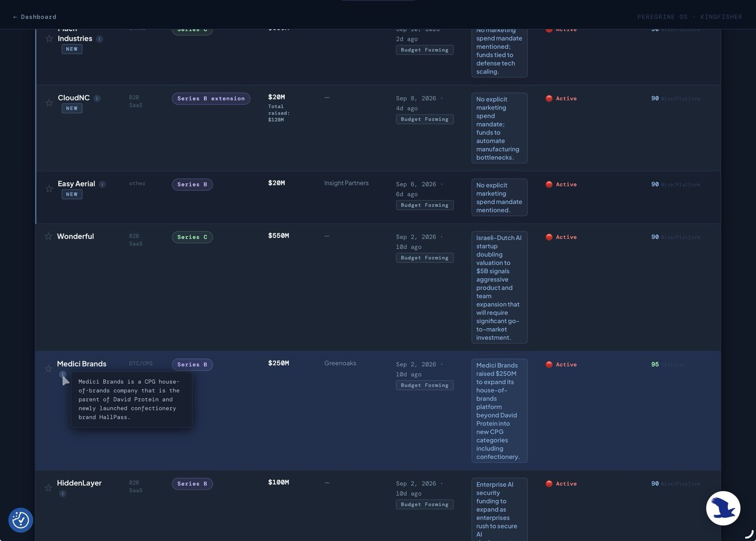The width and height of the screenshot is (756, 541).
Task: Open info icon beside Easy Aerial
Action: click(103, 184)
